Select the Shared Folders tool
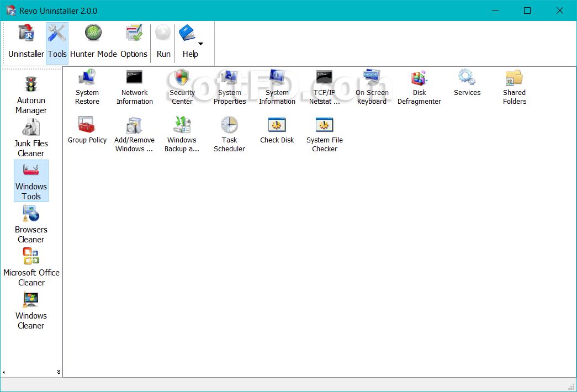Image resolution: width=577 pixels, height=392 pixels. [515, 87]
